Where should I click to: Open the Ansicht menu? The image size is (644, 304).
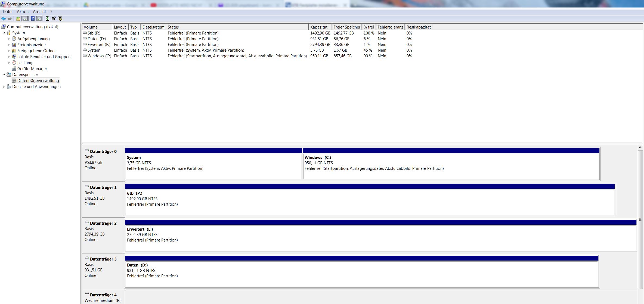coord(39,12)
